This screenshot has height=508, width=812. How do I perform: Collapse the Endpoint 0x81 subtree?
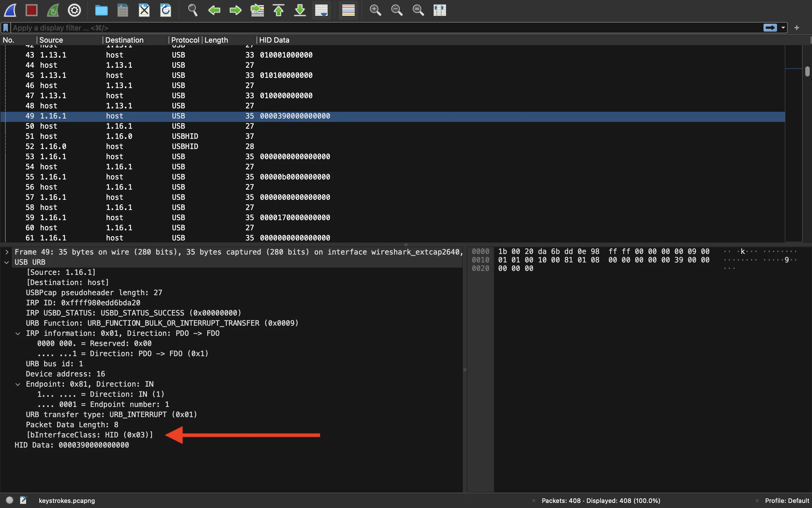18,384
